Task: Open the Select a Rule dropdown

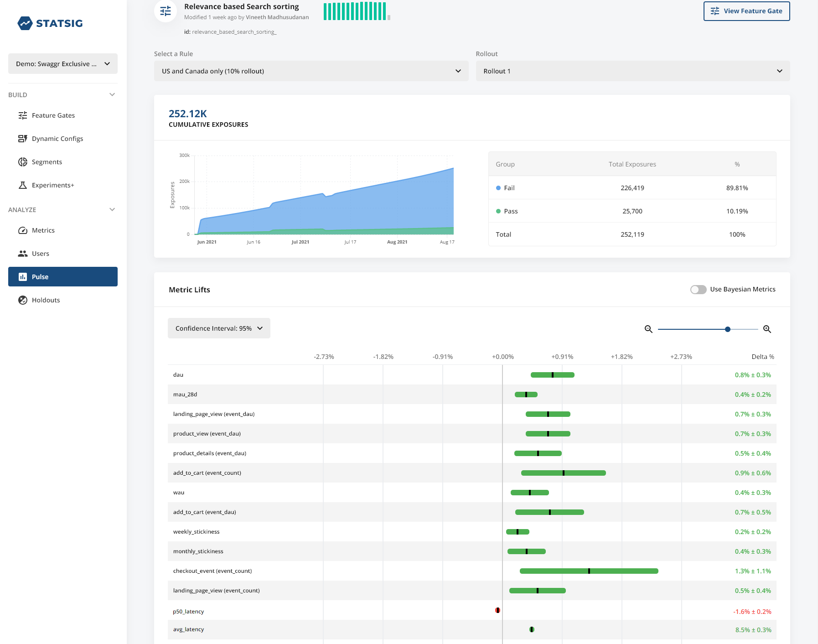Action: [x=311, y=71]
